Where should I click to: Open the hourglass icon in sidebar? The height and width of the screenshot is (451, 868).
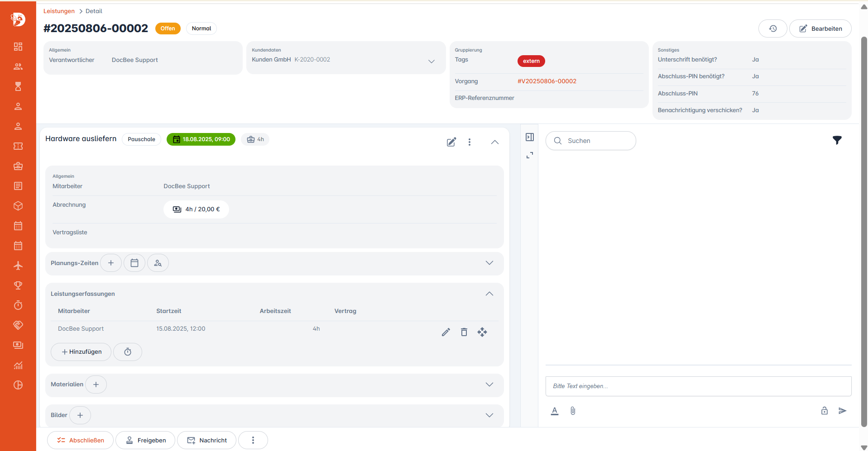pos(18,86)
